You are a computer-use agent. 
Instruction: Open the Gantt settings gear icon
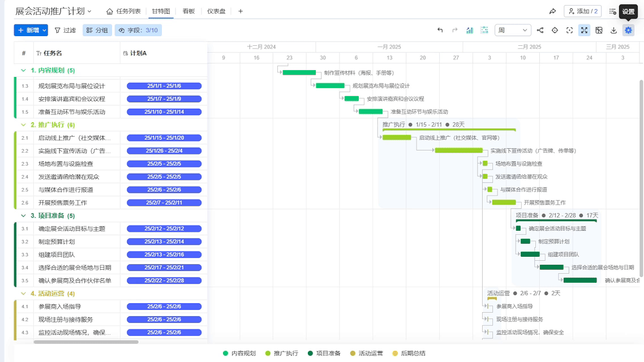628,31
